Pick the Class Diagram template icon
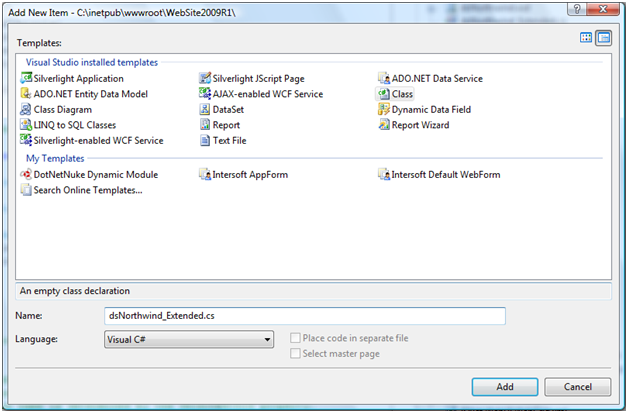628x413 pixels. pyautogui.click(x=26, y=109)
